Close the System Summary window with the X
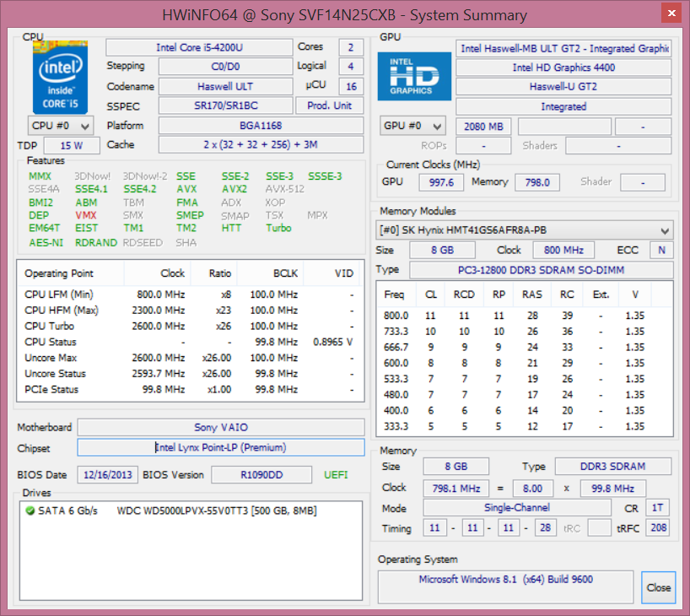 (x=671, y=14)
